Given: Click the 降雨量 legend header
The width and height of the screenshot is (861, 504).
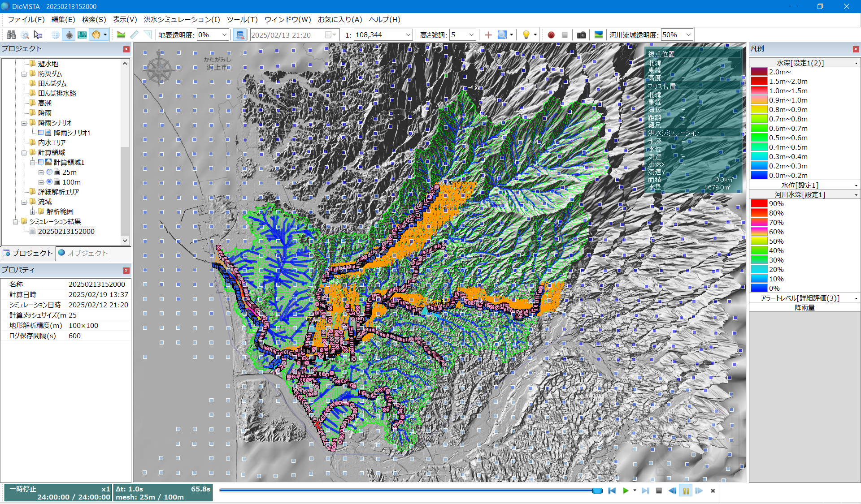Looking at the screenshot, I should coord(804,307).
